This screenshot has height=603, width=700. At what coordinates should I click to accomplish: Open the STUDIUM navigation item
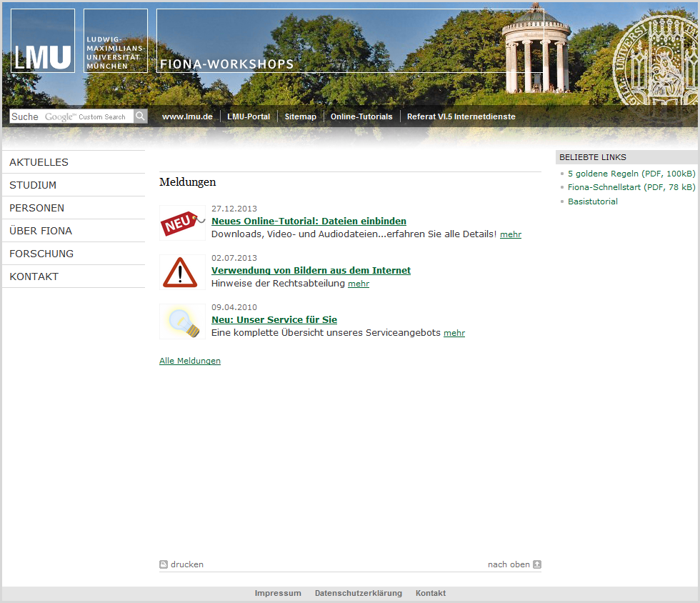pos(33,185)
